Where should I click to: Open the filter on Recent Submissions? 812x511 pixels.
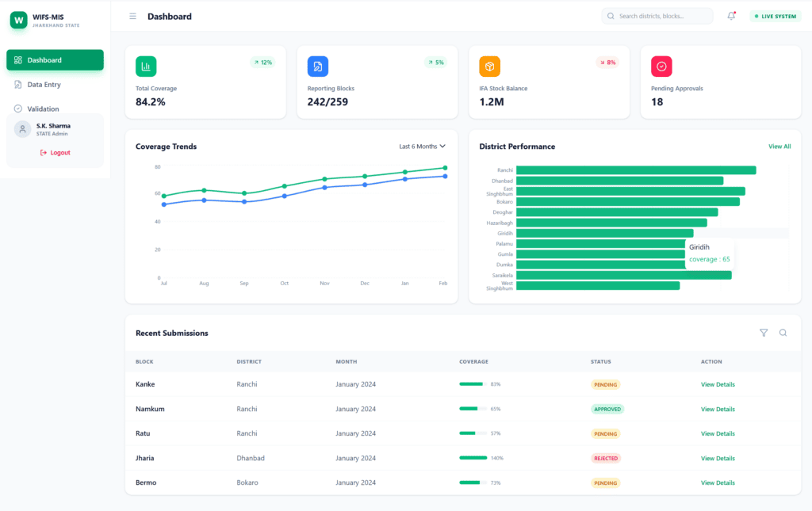coord(764,333)
